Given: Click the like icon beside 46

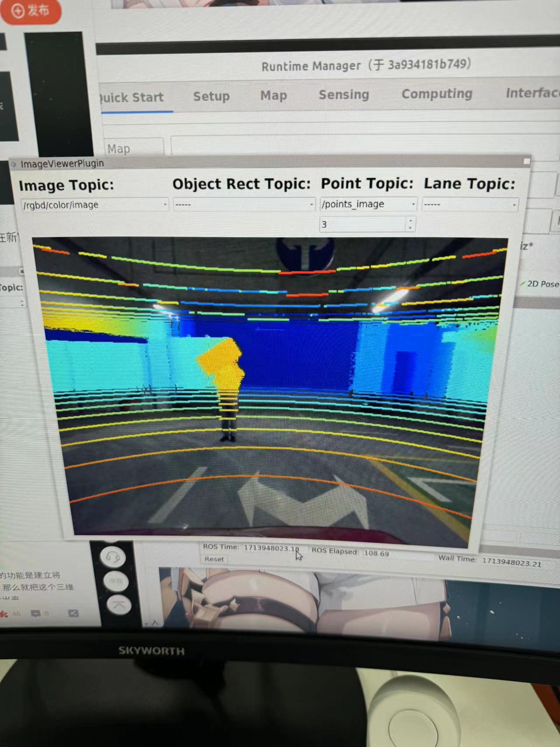Looking at the screenshot, I should click(x=4, y=614).
